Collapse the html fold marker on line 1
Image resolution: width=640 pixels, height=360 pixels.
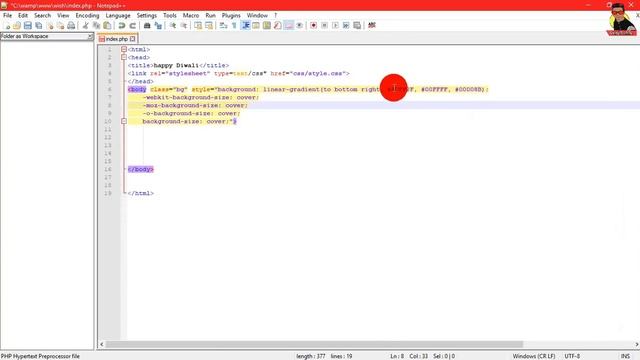click(x=124, y=49)
